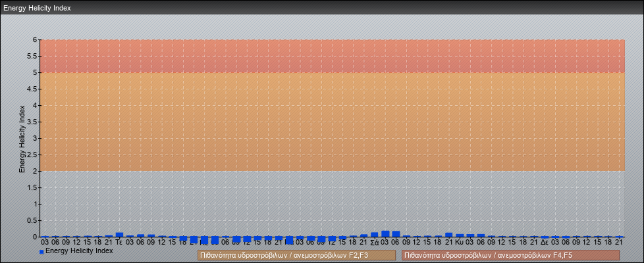This screenshot has height=263, width=644.
Task: Click the blue Energy Helicity Index legend square
Action: click(x=41, y=252)
